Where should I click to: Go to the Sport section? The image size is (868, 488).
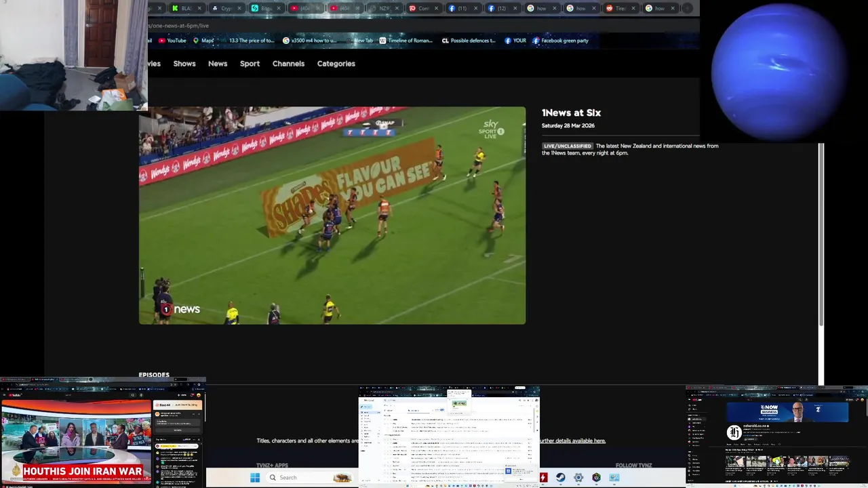250,64
